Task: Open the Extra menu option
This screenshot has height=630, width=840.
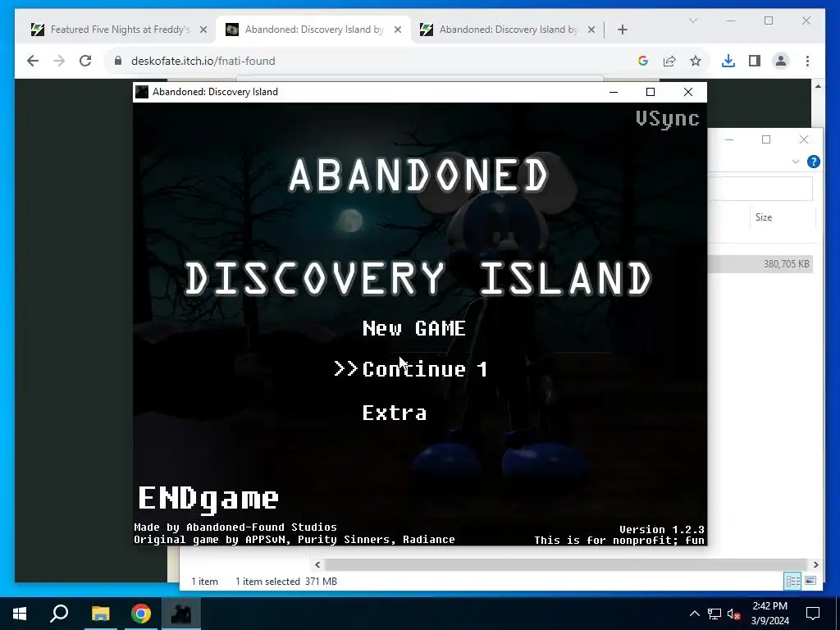Action: 395,413
